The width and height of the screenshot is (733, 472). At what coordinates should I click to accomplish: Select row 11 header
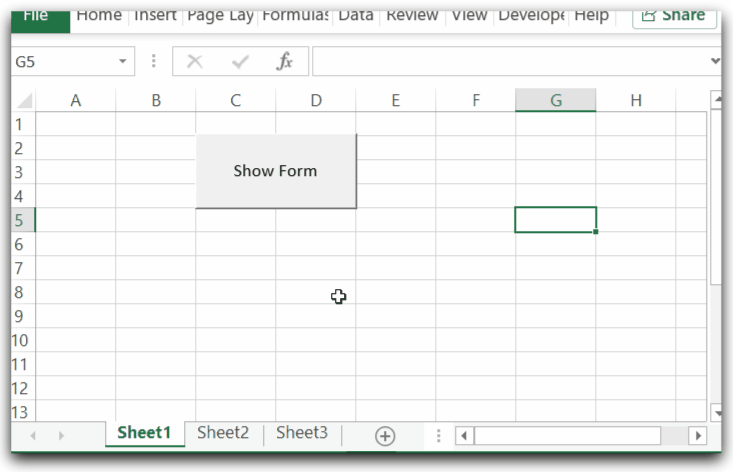[x=23, y=364]
